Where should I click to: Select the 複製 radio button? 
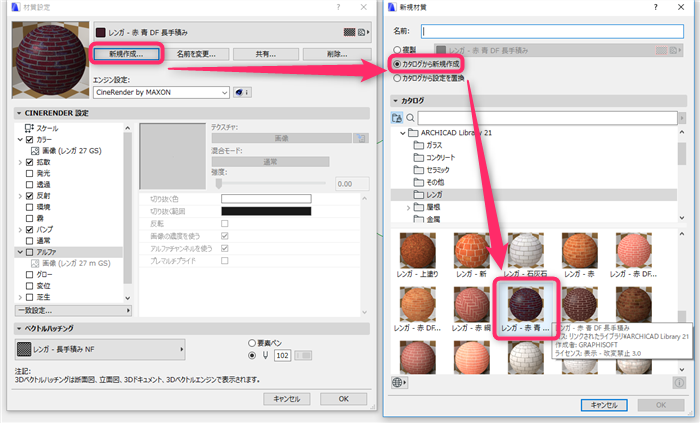(x=397, y=50)
